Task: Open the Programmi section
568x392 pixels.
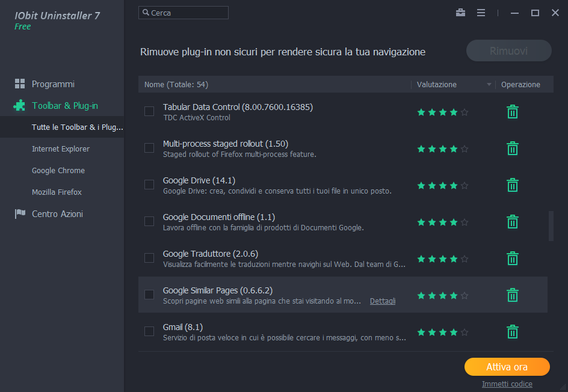Action: pos(53,84)
